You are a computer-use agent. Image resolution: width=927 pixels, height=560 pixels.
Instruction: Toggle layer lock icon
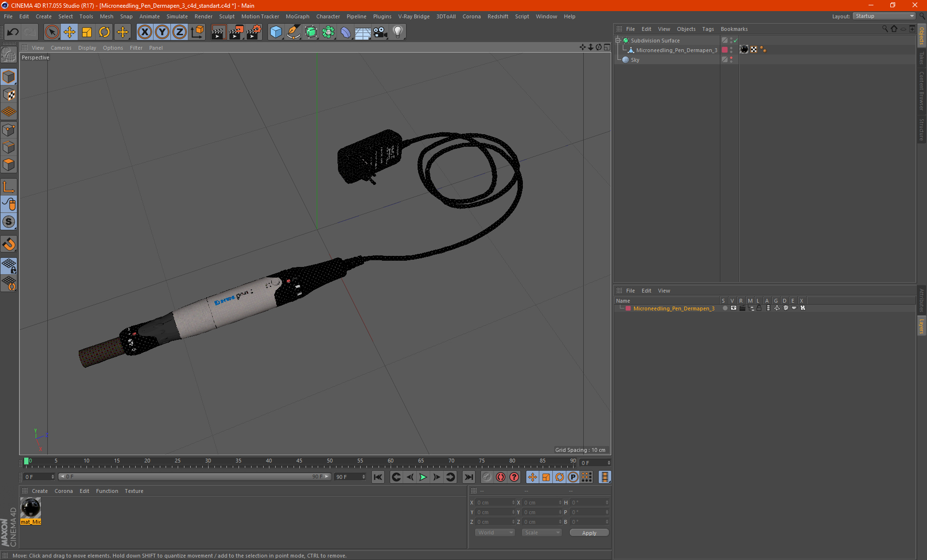tap(759, 308)
